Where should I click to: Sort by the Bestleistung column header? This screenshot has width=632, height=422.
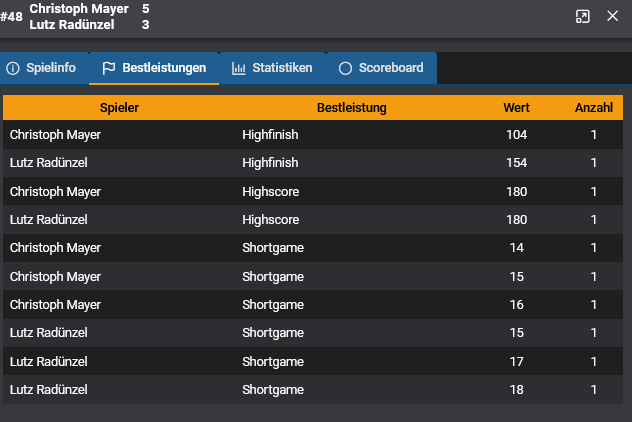coord(351,107)
